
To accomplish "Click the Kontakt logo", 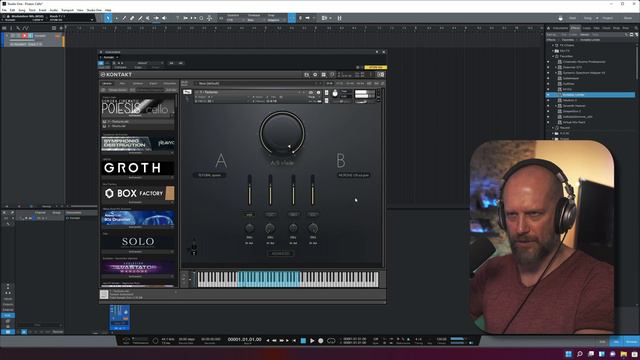I will (x=116, y=75).
